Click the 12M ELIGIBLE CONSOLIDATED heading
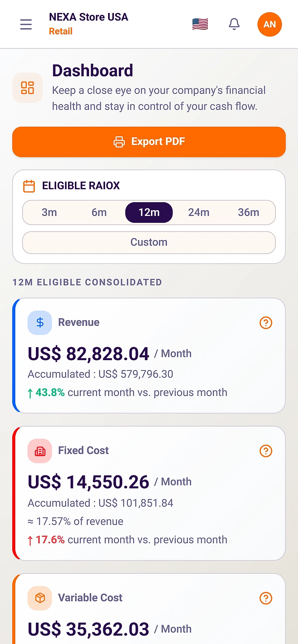Image resolution: width=298 pixels, height=644 pixels. pyautogui.click(x=87, y=282)
